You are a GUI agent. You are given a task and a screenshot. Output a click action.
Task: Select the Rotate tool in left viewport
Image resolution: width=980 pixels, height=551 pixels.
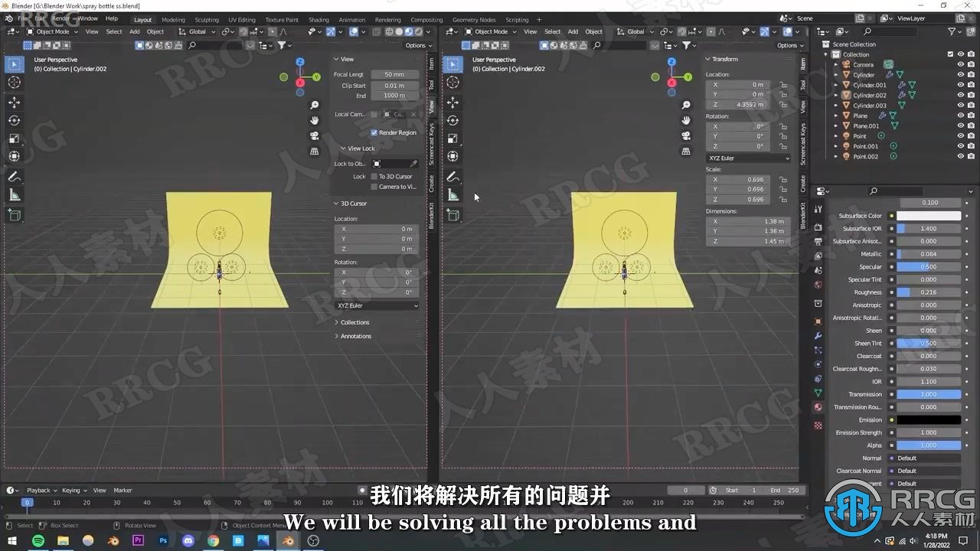15,120
